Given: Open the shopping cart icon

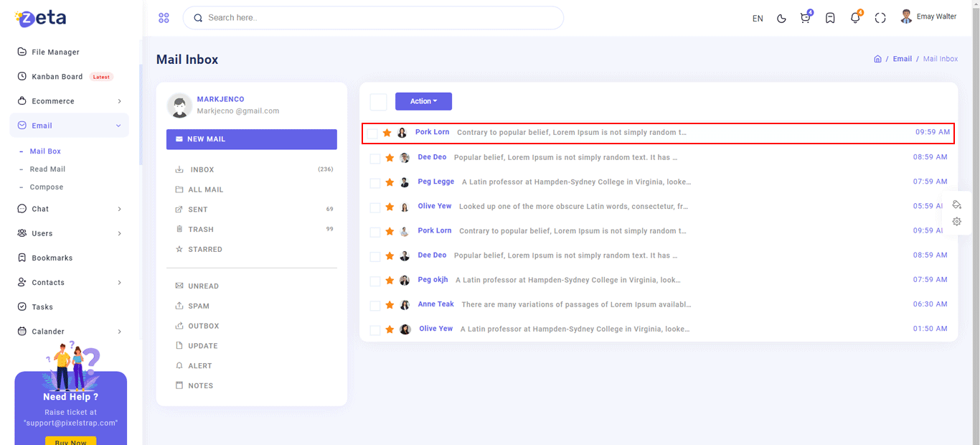Looking at the screenshot, I should (805, 18).
